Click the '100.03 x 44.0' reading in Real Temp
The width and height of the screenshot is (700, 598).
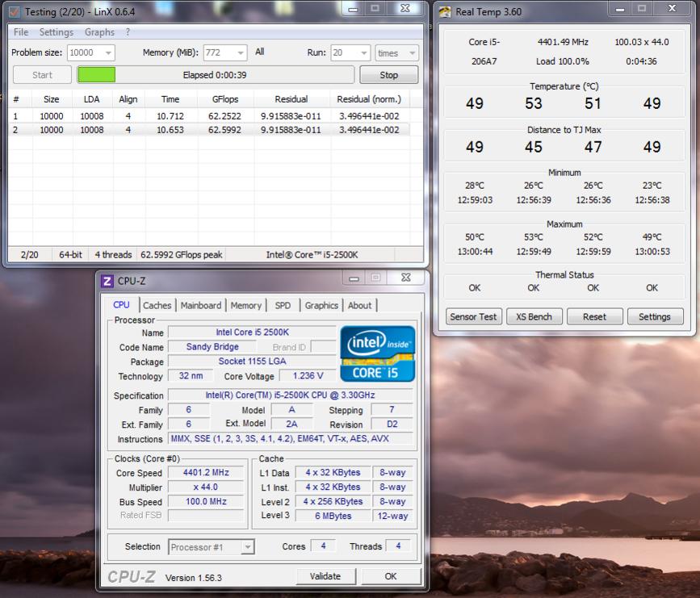tap(642, 42)
